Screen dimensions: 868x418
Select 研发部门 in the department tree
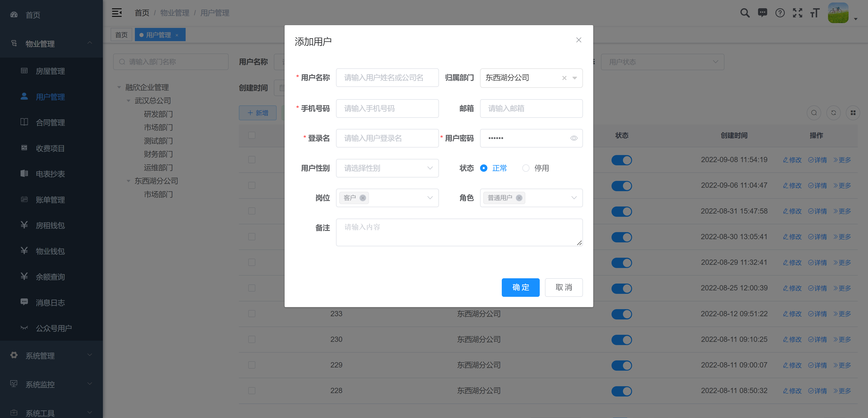pyautogui.click(x=158, y=114)
